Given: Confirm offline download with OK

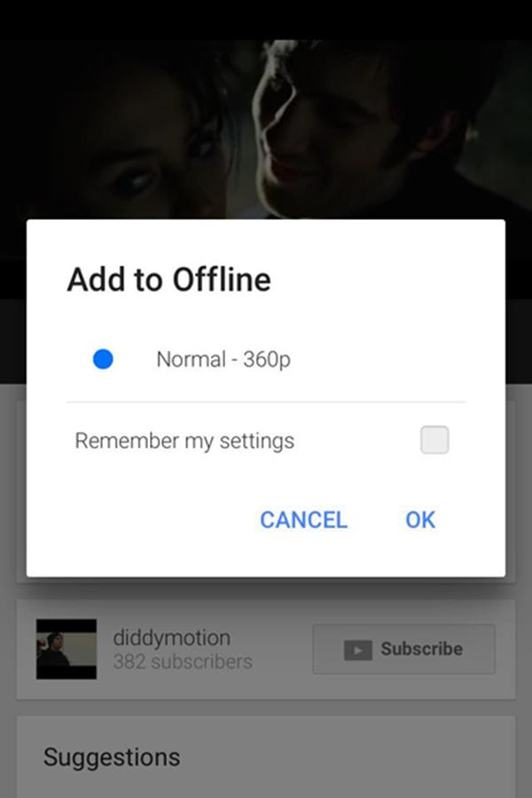Looking at the screenshot, I should point(420,520).
